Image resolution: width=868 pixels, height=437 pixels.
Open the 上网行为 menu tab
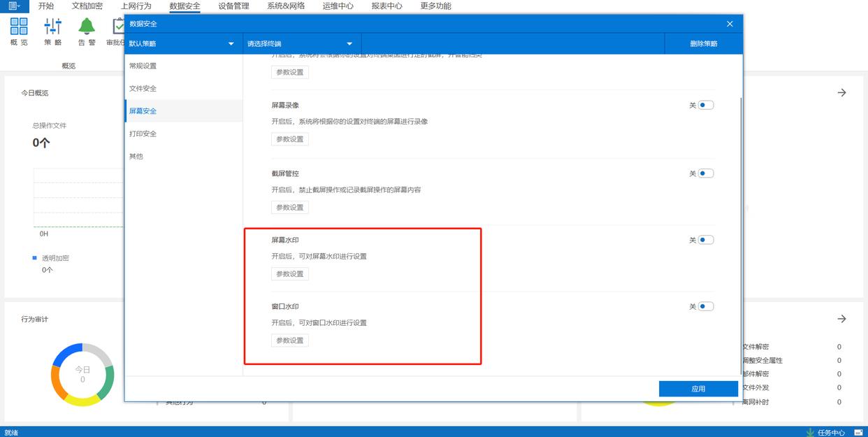click(x=136, y=6)
